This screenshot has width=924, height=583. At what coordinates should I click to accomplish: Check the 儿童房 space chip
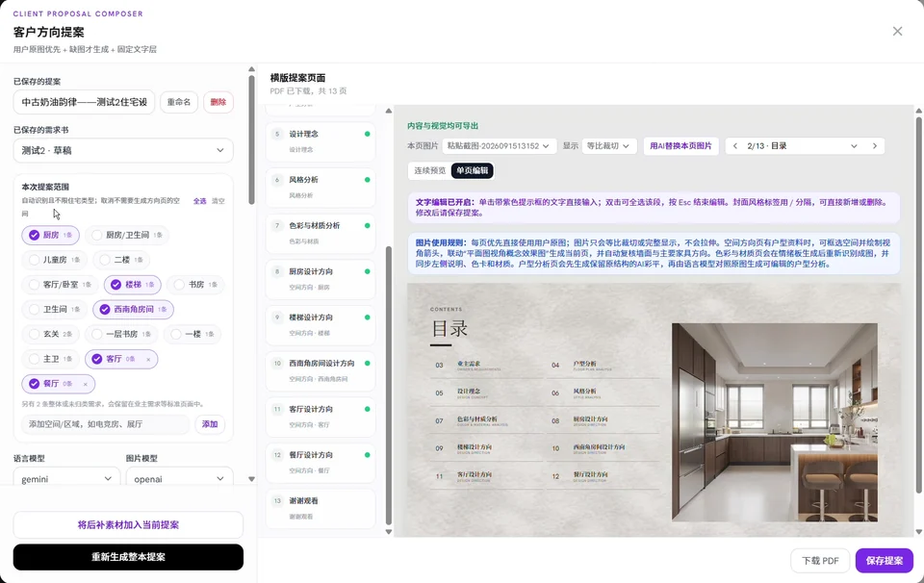click(54, 260)
